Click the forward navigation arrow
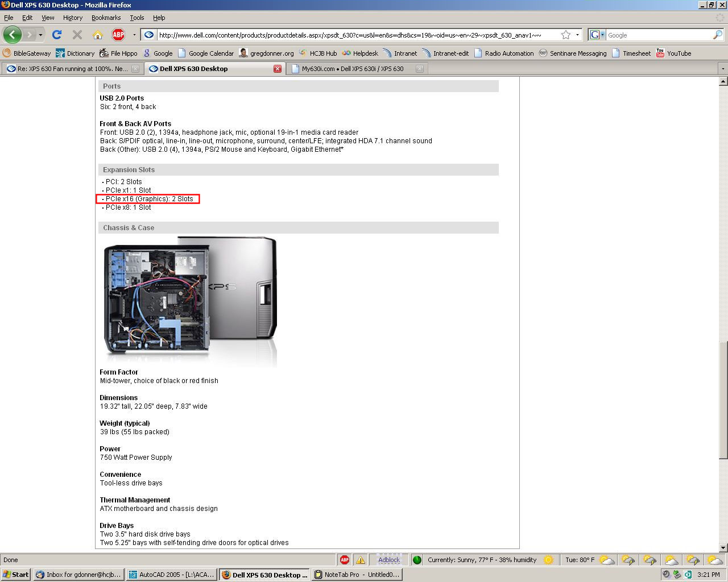Image resolution: width=728 pixels, height=582 pixels. [30, 35]
